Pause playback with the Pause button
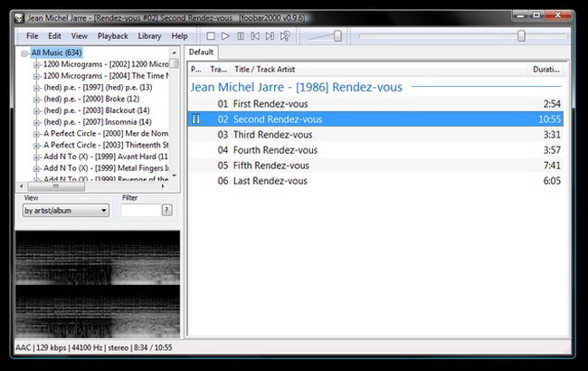588x371 pixels. point(241,36)
